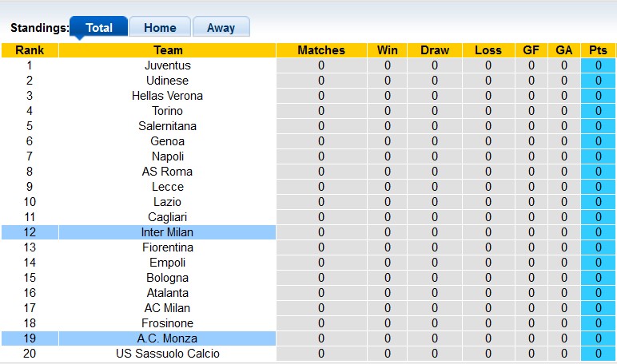
Task: Select the Fiorentina team name
Action: click(168, 247)
